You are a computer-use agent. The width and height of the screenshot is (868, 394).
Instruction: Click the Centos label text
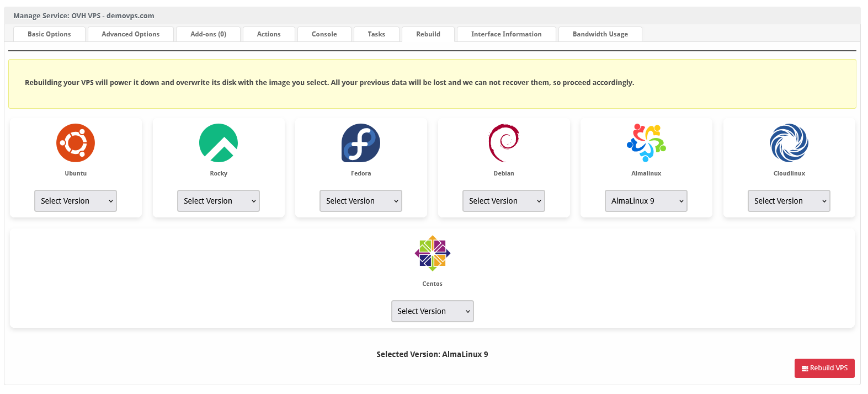click(x=433, y=284)
